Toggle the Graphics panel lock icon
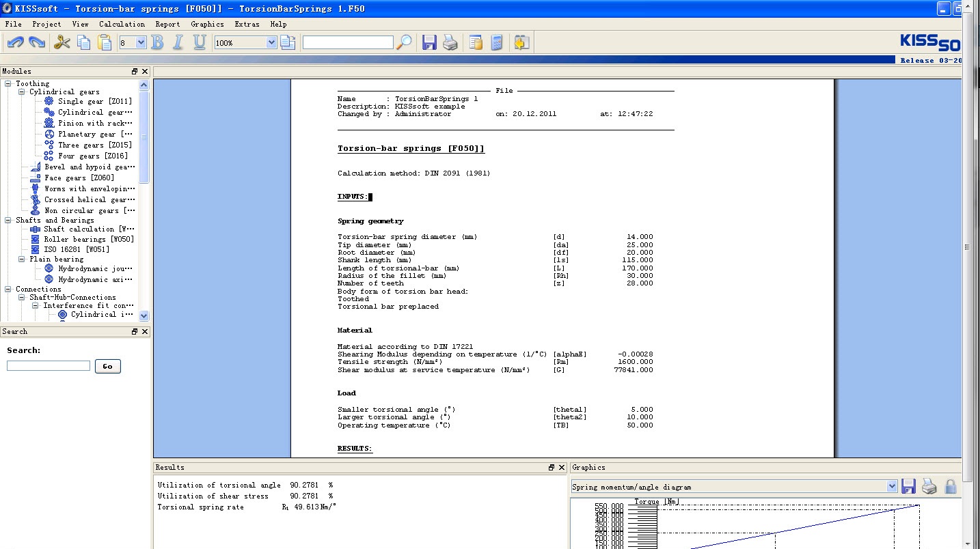 pyautogui.click(x=951, y=486)
